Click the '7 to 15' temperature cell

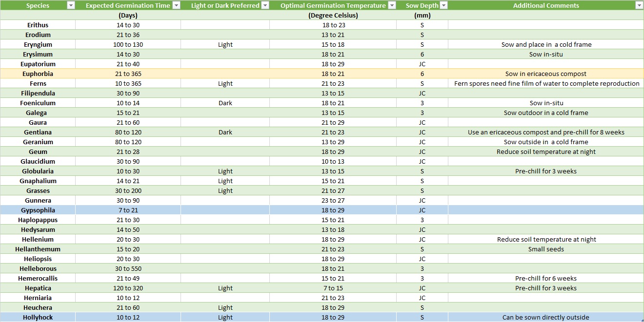[x=333, y=288]
